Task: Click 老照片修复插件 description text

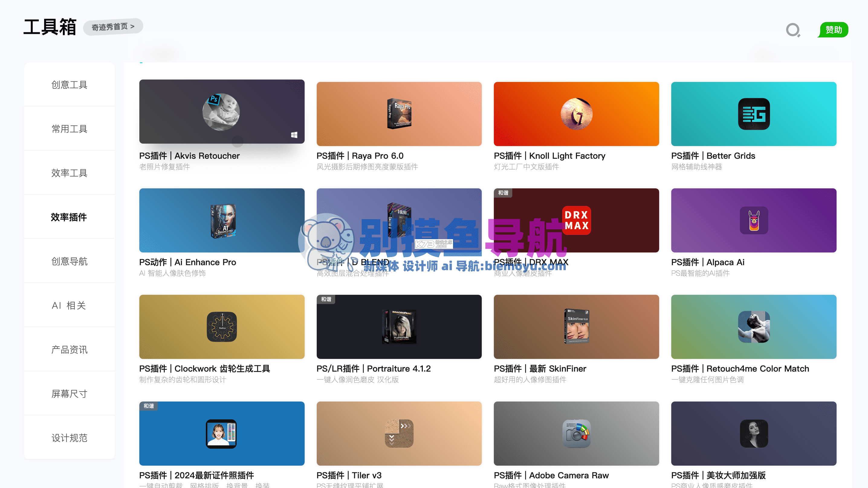Action: pyautogui.click(x=164, y=167)
